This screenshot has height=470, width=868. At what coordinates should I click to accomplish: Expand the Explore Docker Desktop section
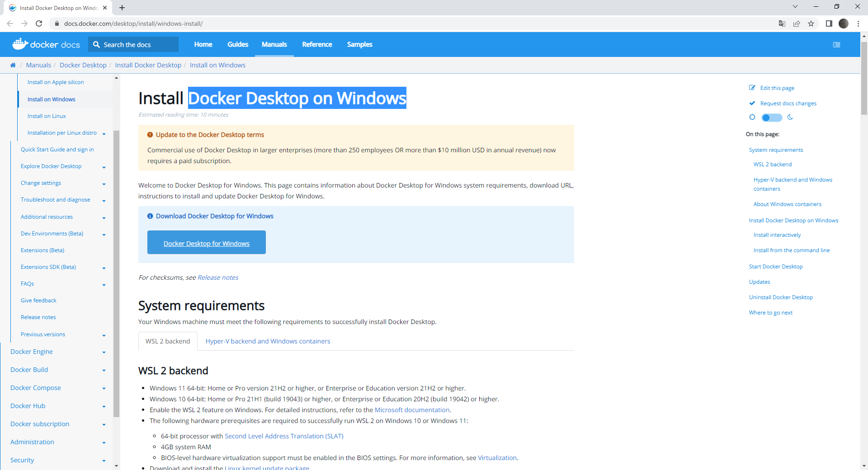[104, 167]
